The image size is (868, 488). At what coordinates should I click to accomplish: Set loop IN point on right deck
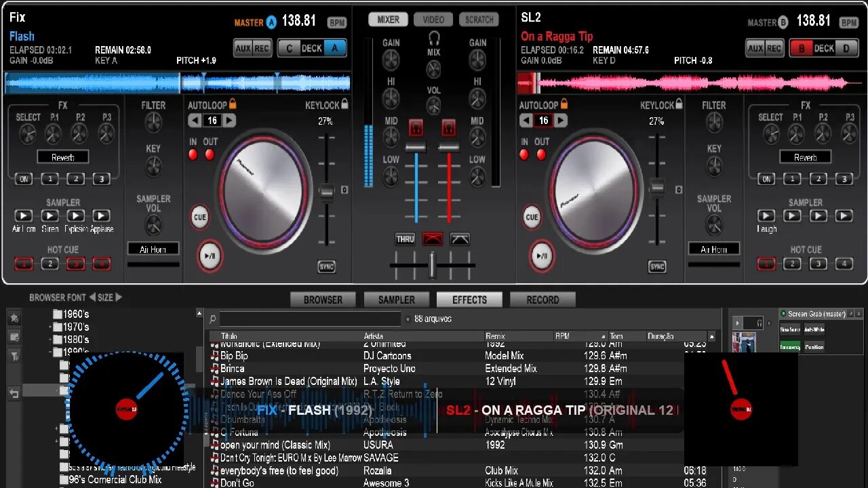(x=524, y=155)
